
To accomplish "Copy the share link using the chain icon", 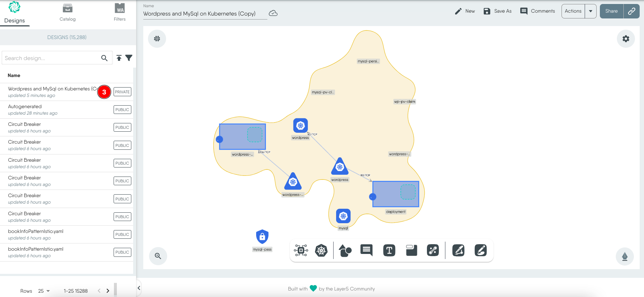I will tap(631, 11).
